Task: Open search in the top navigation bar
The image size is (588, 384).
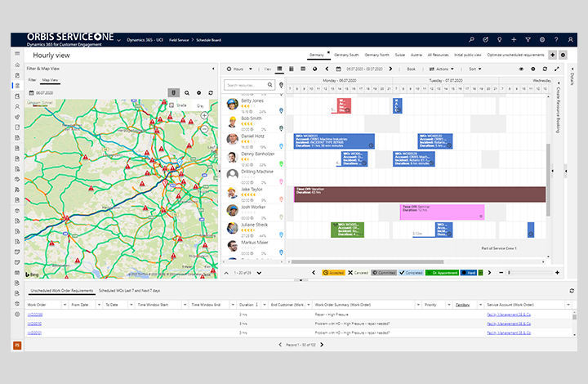Action: tap(471, 39)
